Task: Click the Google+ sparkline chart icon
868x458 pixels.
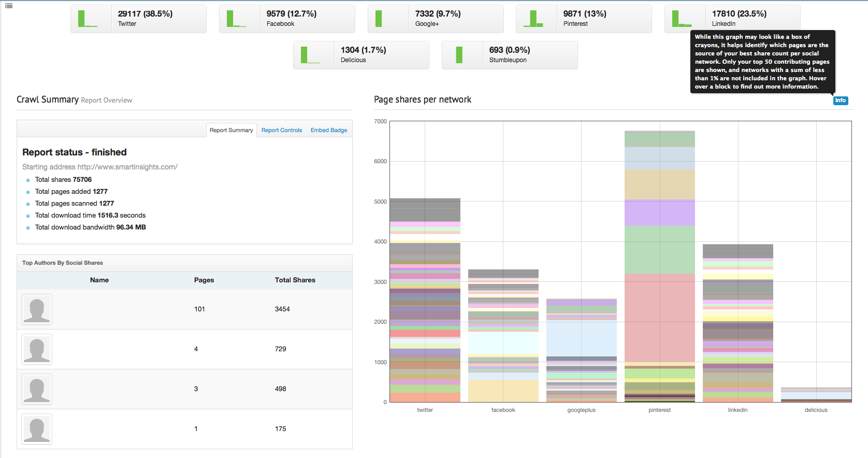Action: coord(385,19)
